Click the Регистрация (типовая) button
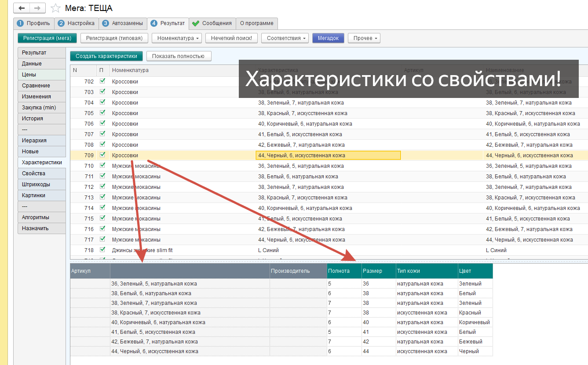This screenshot has width=588, height=365. click(x=114, y=38)
